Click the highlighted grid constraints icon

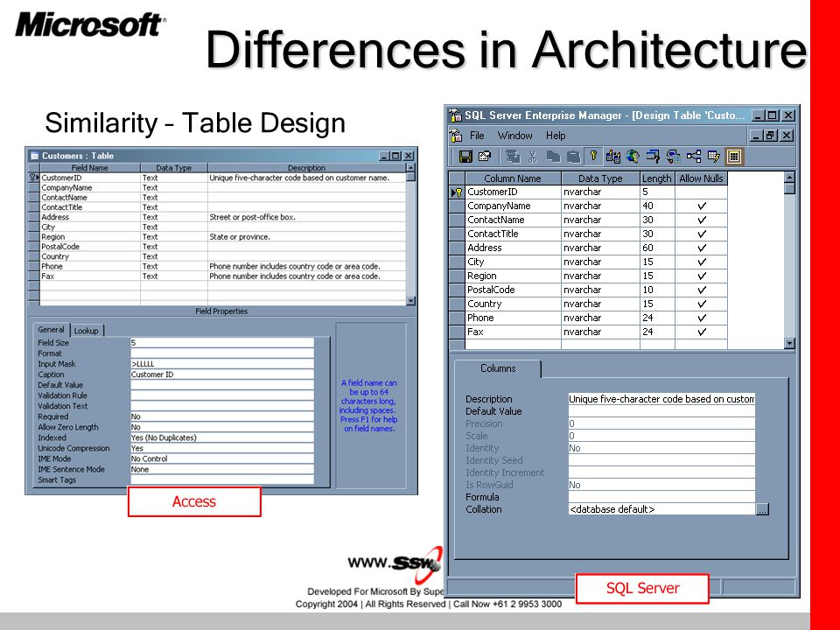click(x=734, y=157)
